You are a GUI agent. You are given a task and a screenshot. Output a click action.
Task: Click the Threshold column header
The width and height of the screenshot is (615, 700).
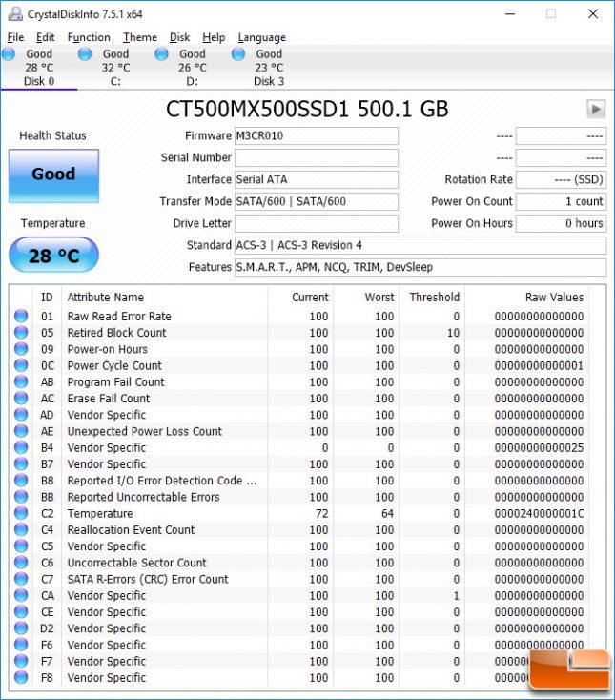click(x=432, y=298)
